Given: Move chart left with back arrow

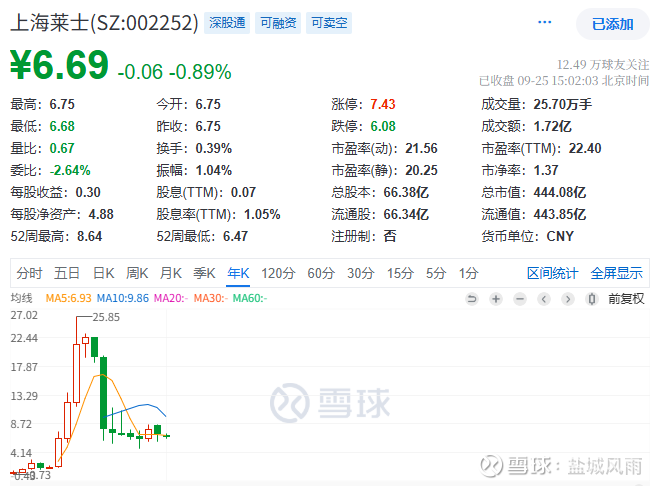Looking at the screenshot, I should [544, 299].
